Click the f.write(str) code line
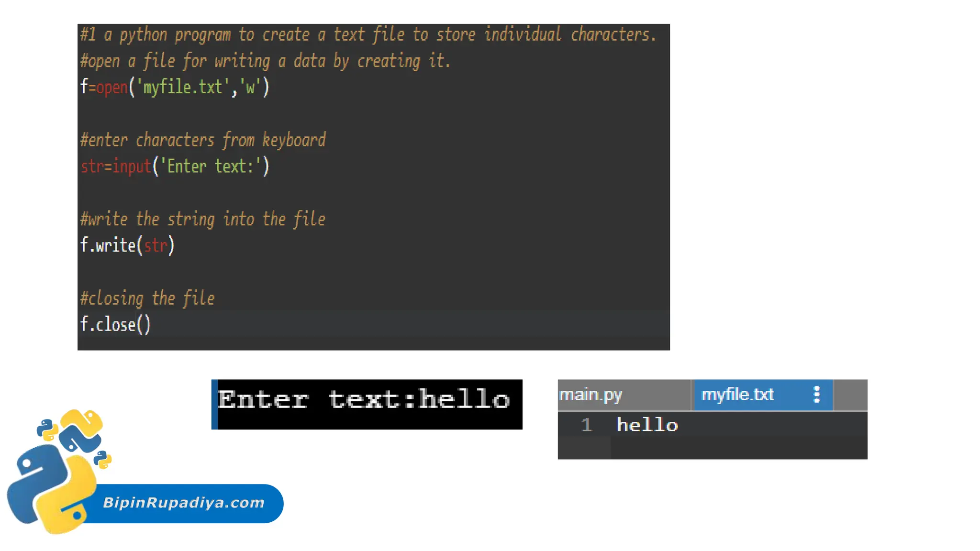 (x=127, y=245)
